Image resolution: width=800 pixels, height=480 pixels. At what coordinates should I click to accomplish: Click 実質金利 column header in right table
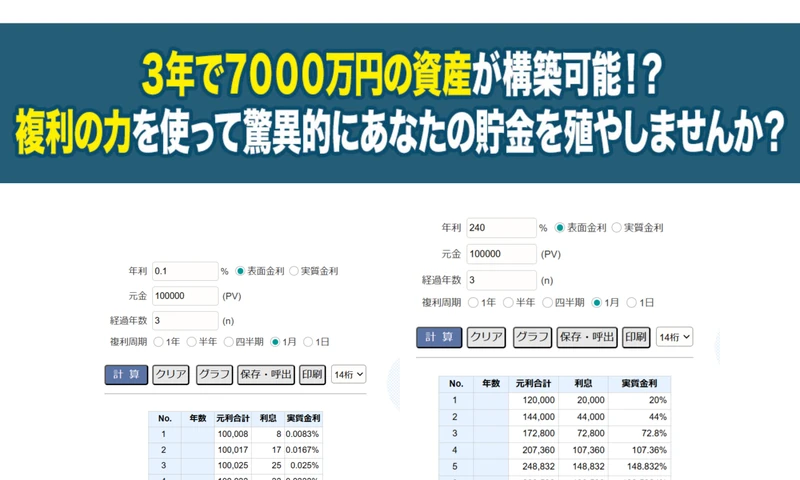pos(639,384)
